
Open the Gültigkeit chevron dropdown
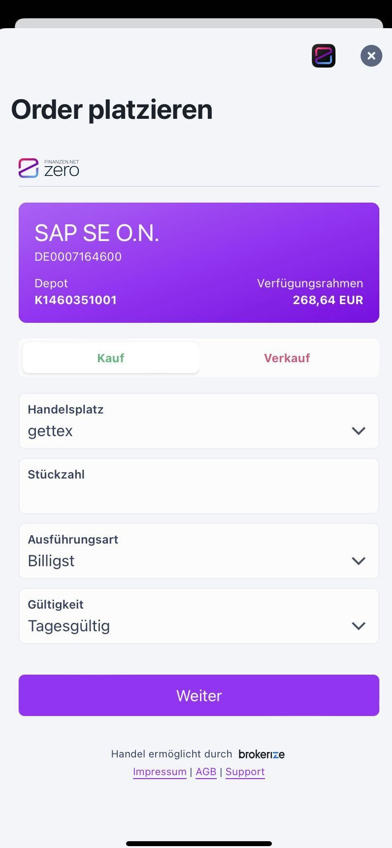pos(358,626)
